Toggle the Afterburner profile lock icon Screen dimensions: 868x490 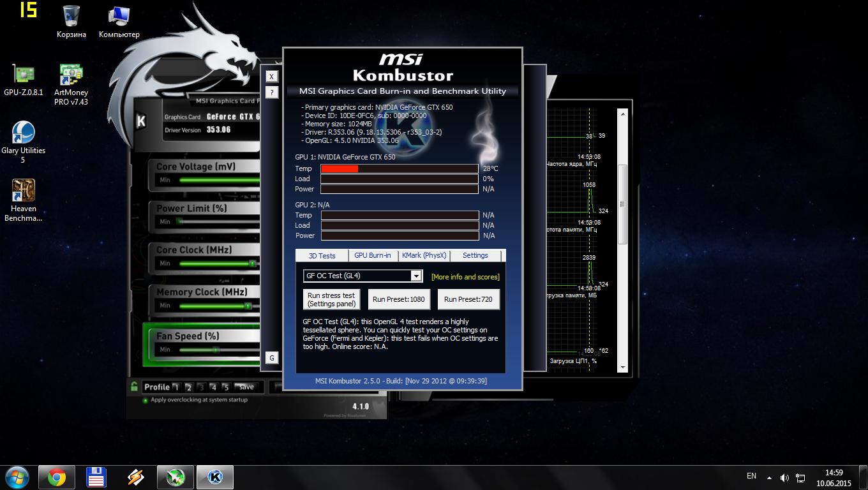(x=134, y=386)
